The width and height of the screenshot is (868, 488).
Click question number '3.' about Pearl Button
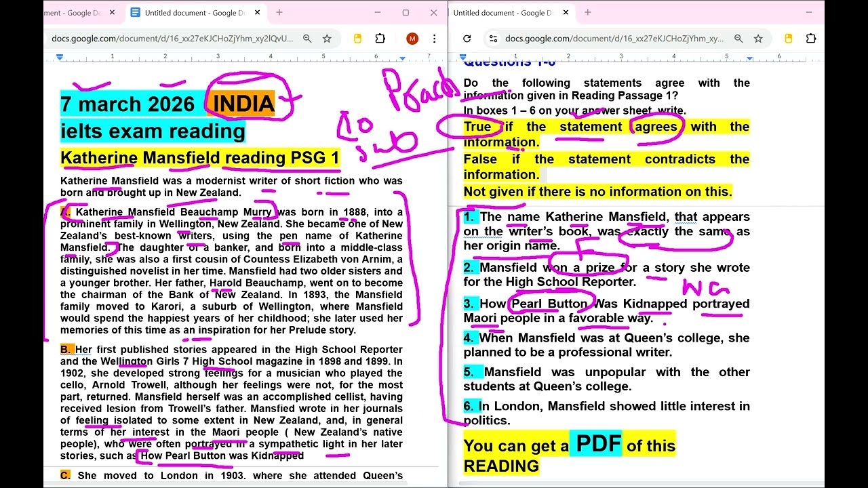(471, 304)
